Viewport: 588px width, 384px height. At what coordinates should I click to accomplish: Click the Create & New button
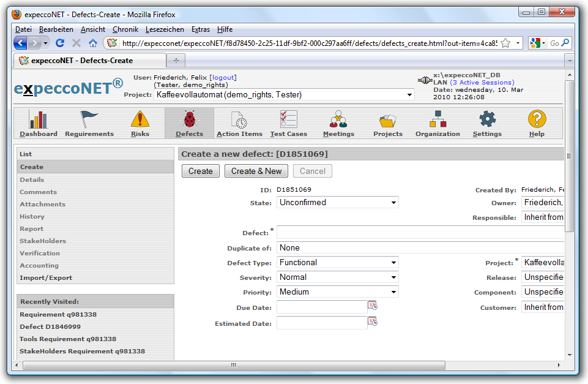[x=256, y=171]
